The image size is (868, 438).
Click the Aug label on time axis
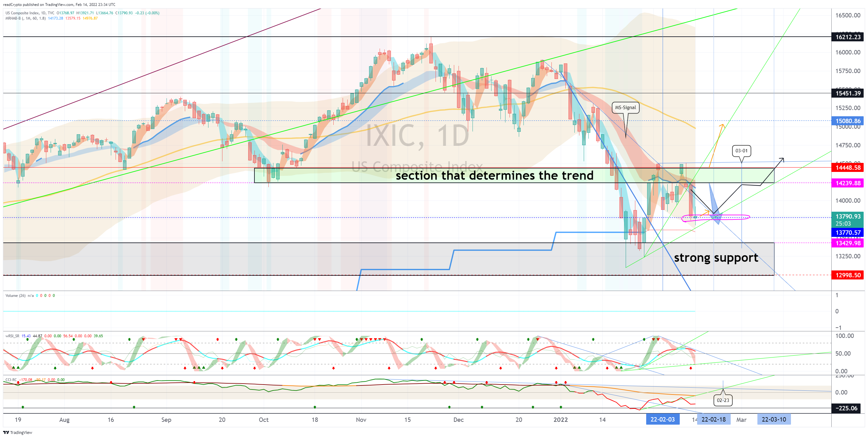click(64, 420)
